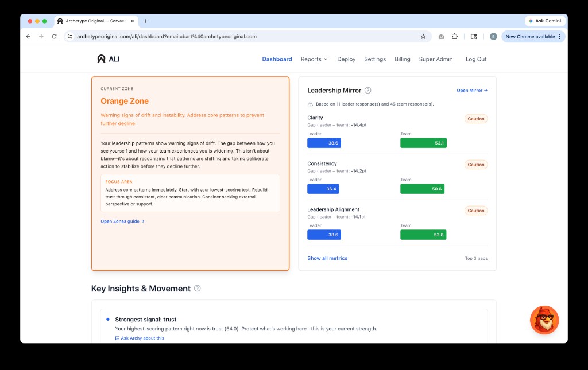
Task: Open Chrome three-dot menu
Action: click(x=560, y=36)
